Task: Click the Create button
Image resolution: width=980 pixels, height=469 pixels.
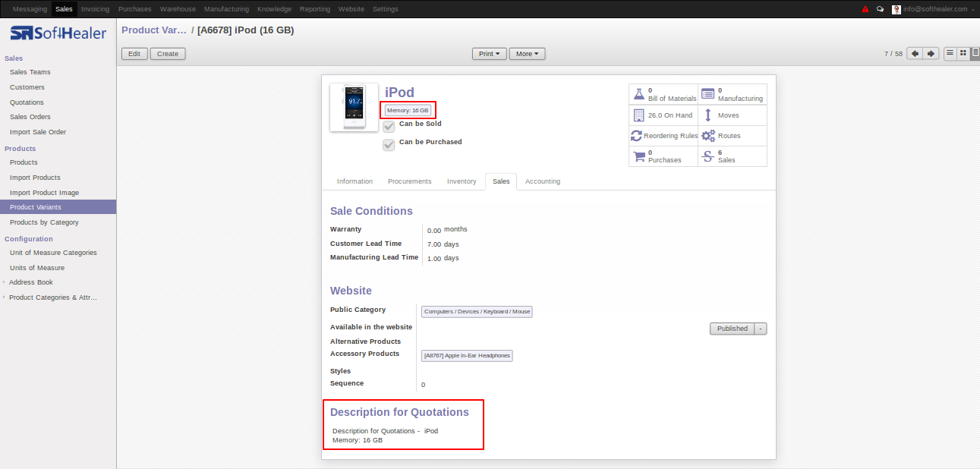Action: (168, 54)
